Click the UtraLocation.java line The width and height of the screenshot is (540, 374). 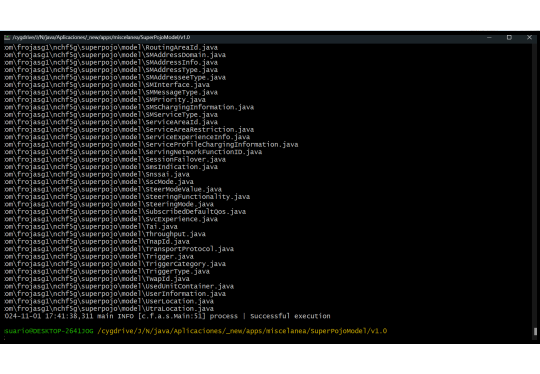[109, 309]
